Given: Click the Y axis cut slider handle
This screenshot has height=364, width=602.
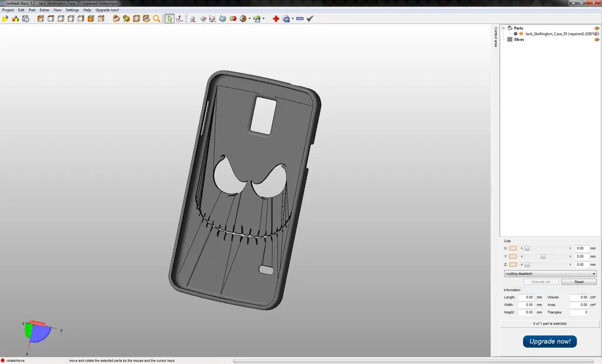Looking at the screenshot, I should tap(542, 256).
